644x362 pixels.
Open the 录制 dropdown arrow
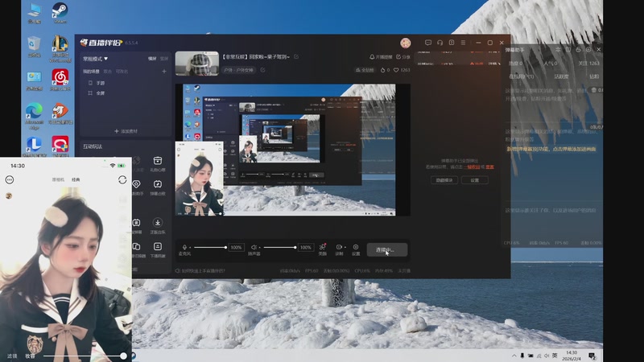[x=345, y=248]
